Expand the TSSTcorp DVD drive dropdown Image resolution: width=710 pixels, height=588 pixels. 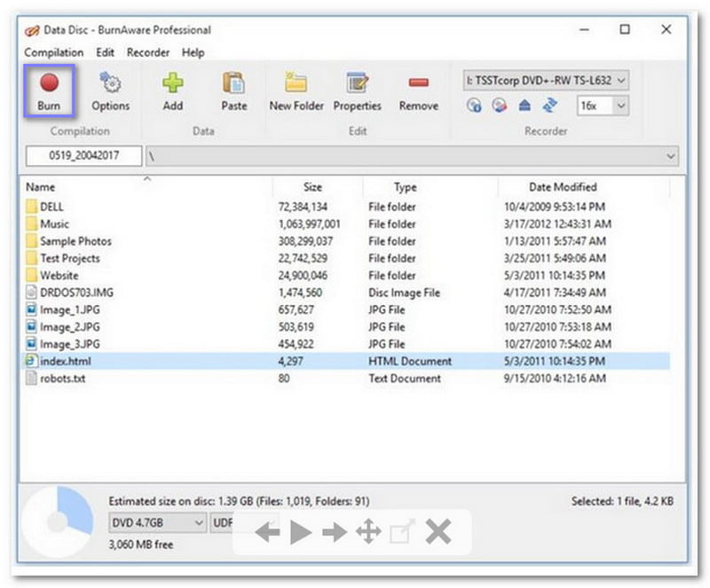point(621,80)
